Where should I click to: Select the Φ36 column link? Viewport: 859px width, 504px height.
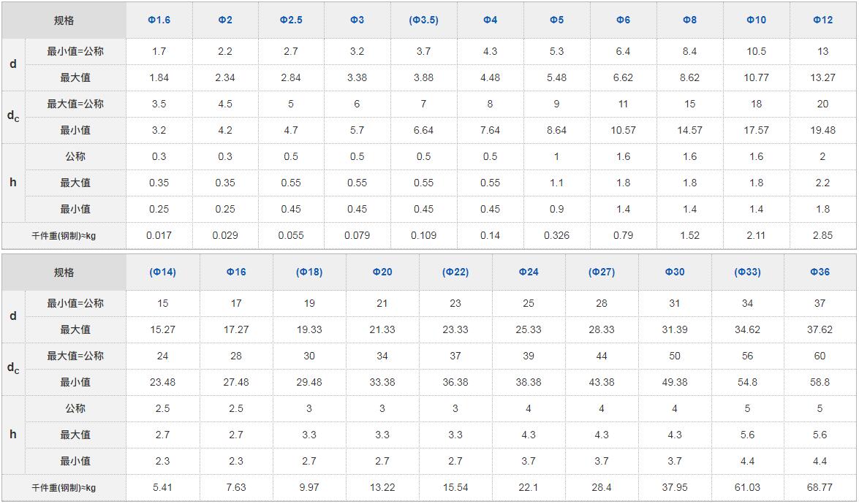(x=820, y=272)
